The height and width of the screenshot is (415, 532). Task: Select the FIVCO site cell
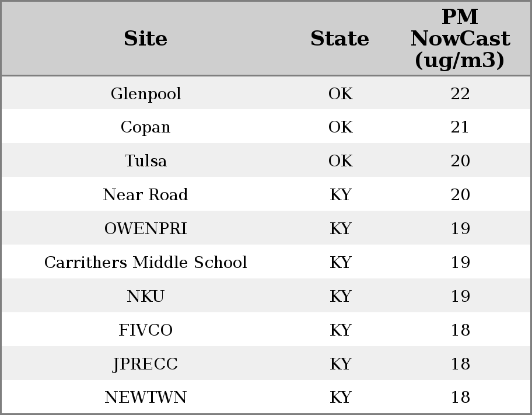[145, 330]
